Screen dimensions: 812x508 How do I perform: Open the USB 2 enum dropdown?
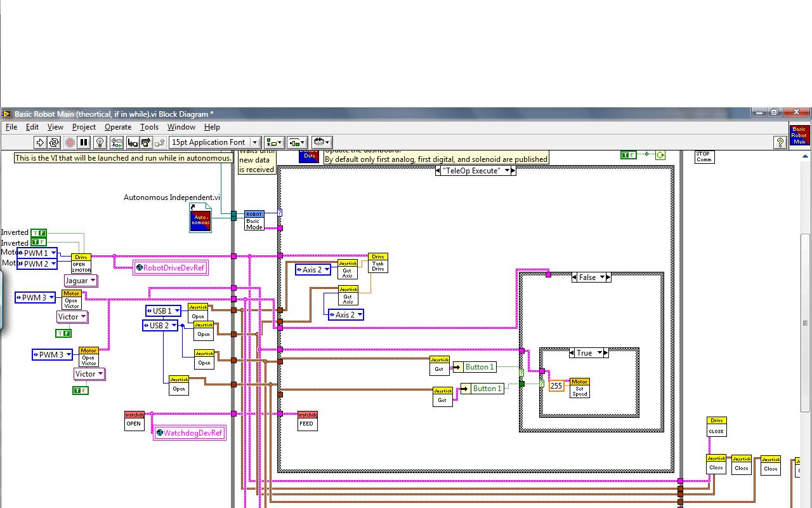(x=160, y=325)
